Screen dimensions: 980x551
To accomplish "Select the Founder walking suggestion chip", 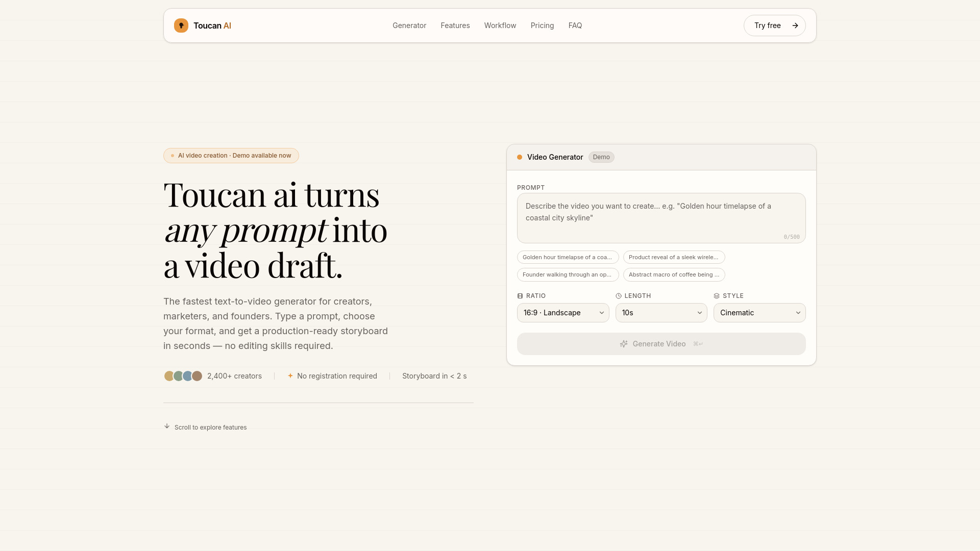I will pyautogui.click(x=568, y=274).
